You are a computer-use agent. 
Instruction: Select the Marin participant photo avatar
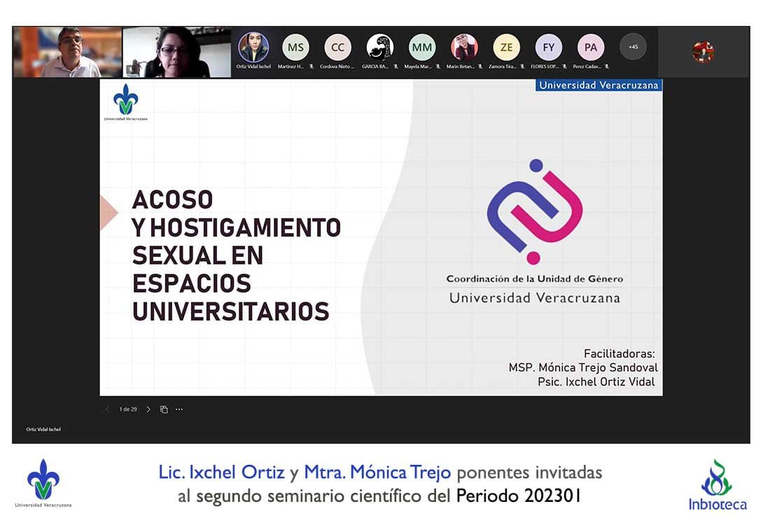(464, 48)
